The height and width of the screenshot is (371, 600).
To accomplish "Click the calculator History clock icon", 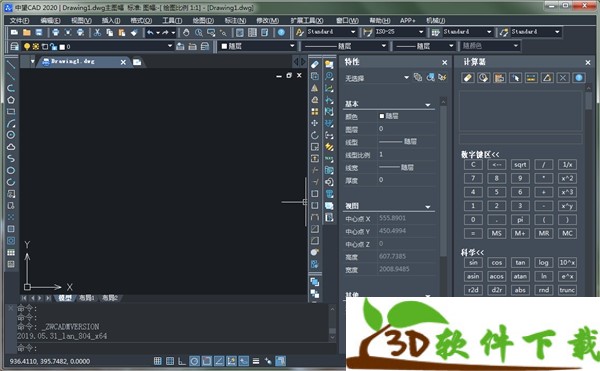I will pyautogui.click(x=484, y=78).
